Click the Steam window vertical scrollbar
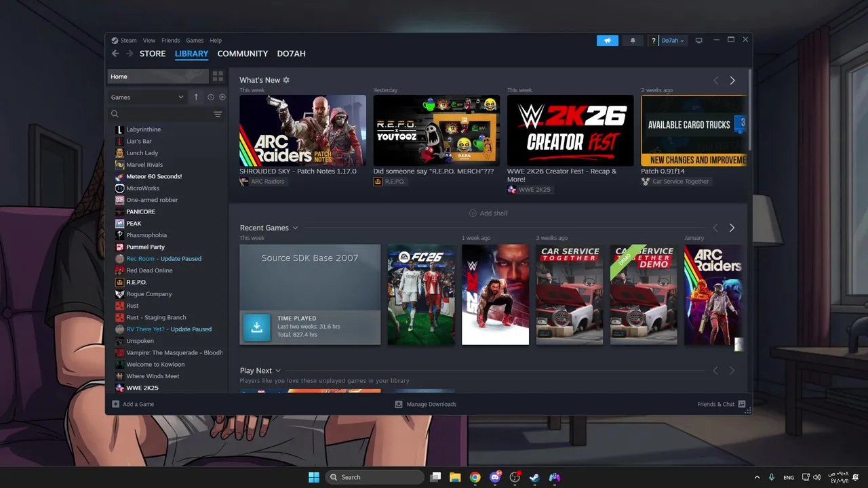868x488 pixels. (749, 109)
